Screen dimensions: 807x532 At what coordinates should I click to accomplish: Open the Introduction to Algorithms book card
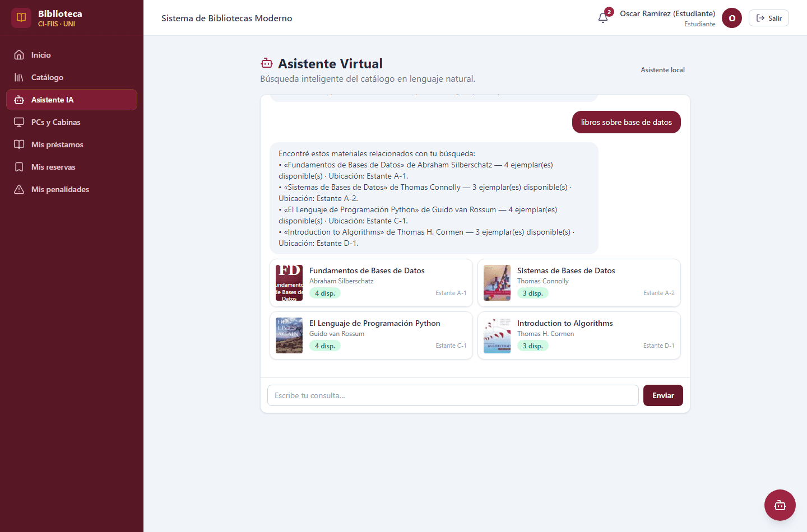(x=579, y=335)
